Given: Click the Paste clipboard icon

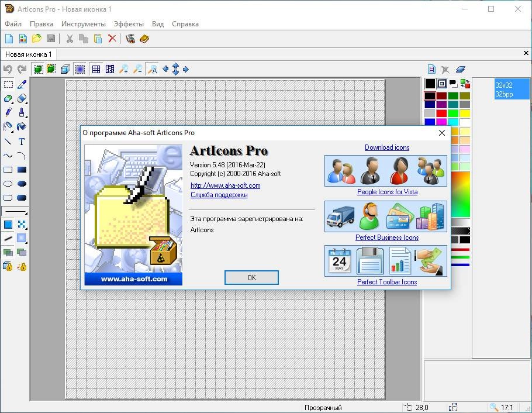Looking at the screenshot, I should 98,39.
